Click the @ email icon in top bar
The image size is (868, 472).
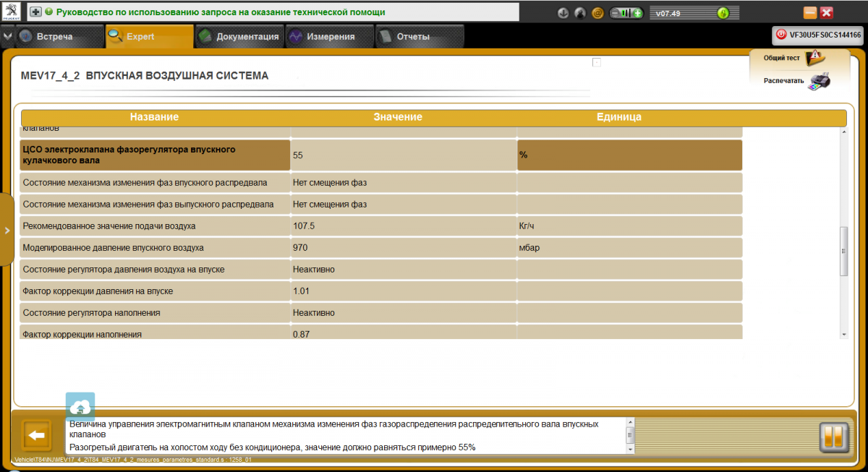tap(597, 13)
